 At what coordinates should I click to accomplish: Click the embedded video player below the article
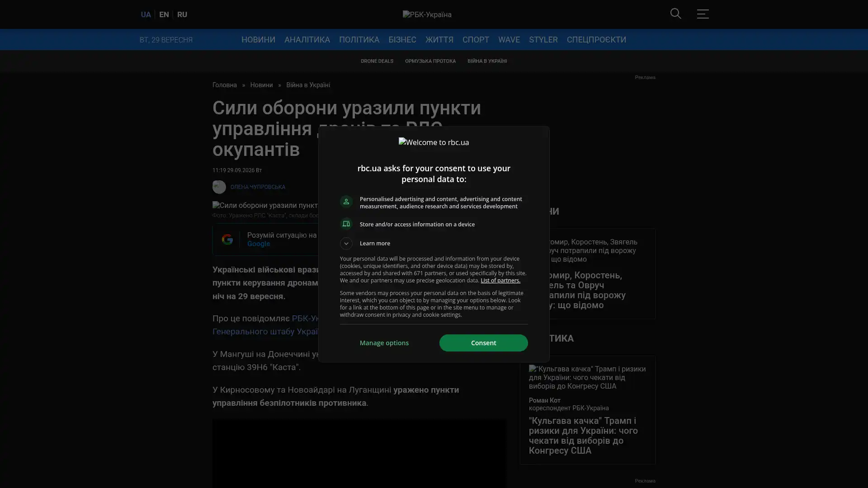point(359,453)
